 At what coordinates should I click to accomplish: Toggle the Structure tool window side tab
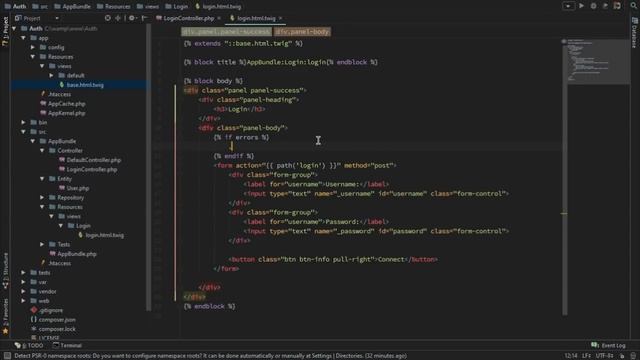[x=5, y=271]
